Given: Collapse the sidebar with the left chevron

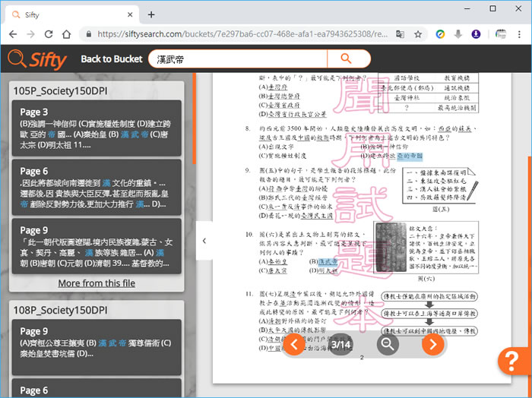Looking at the screenshot, I should point(204,241).
